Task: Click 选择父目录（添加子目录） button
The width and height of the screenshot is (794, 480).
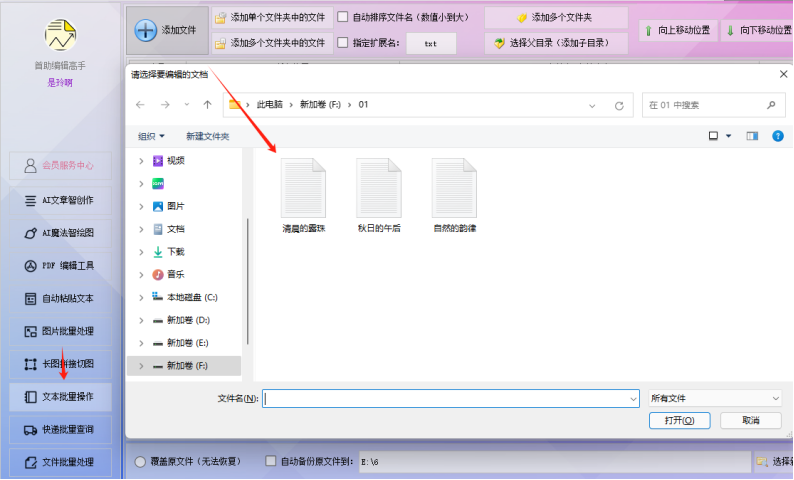Action: click(x=556, y=43)
